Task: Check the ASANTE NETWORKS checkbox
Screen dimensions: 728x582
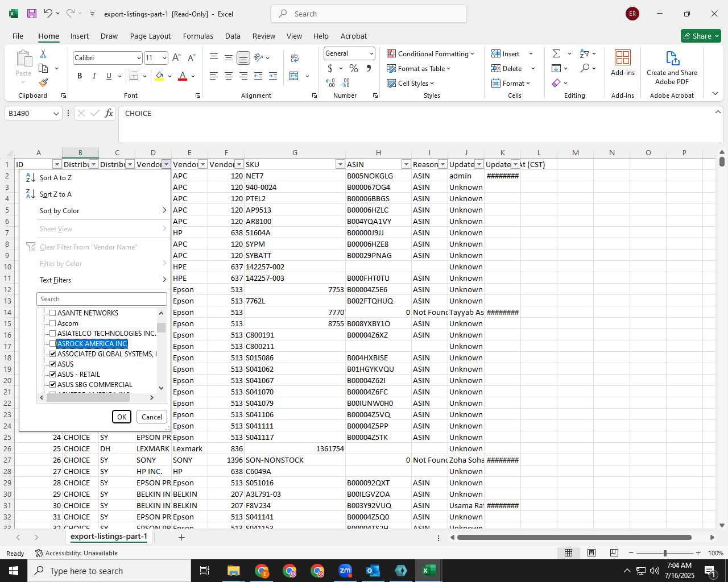Action: tap(53, 313)
